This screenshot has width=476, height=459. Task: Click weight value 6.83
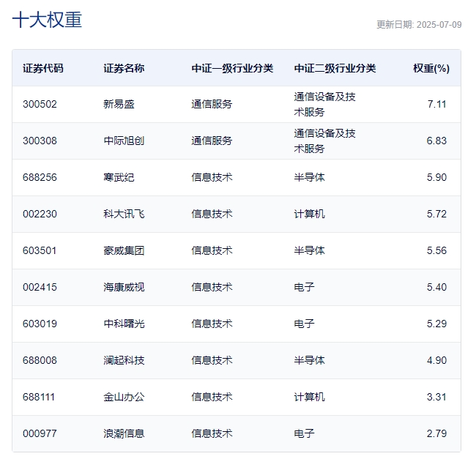click(x=436, y=141)
